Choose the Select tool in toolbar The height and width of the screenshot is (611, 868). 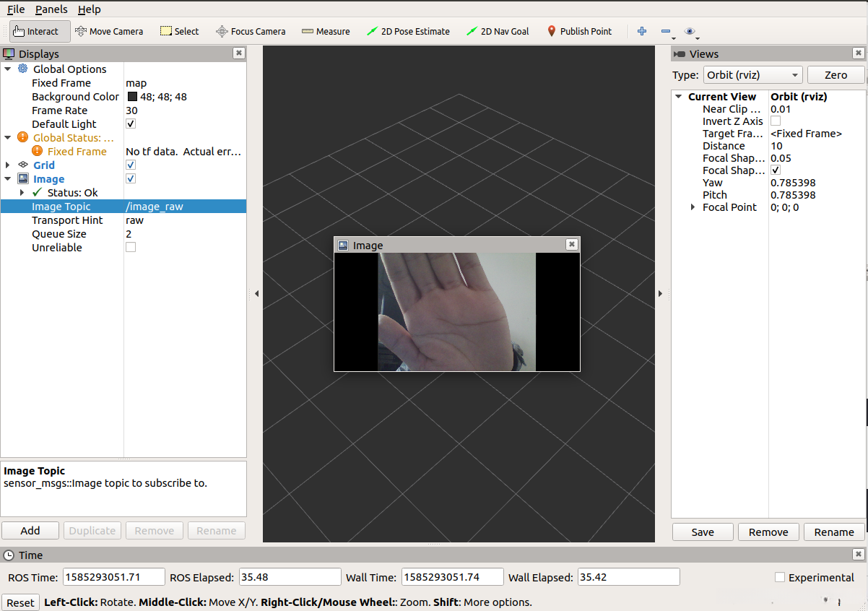point(179,31)
